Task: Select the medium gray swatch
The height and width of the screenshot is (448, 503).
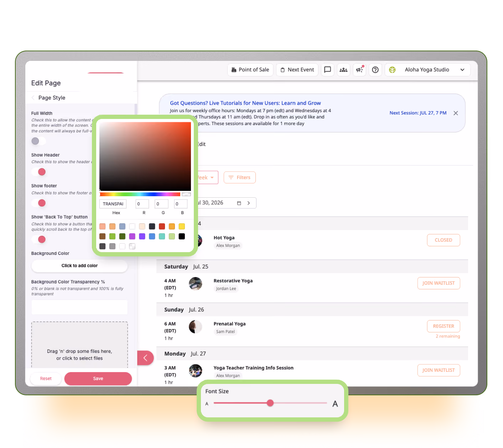Action: [112, 246]
